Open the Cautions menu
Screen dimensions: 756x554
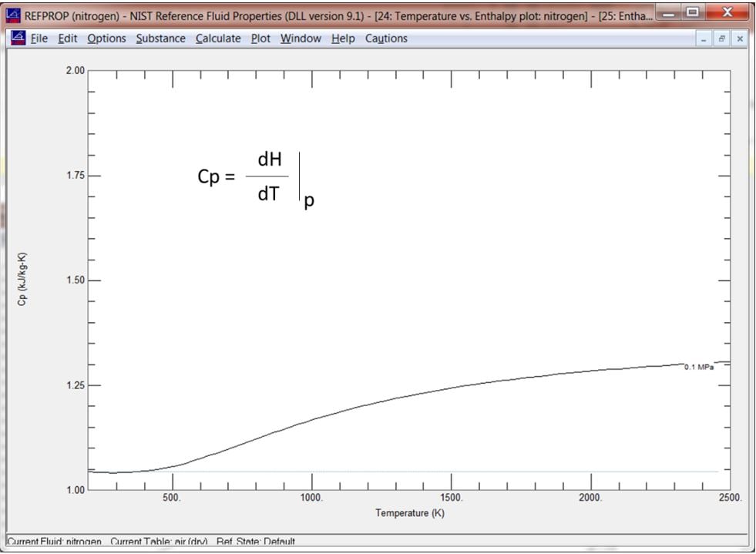(387, 38)
